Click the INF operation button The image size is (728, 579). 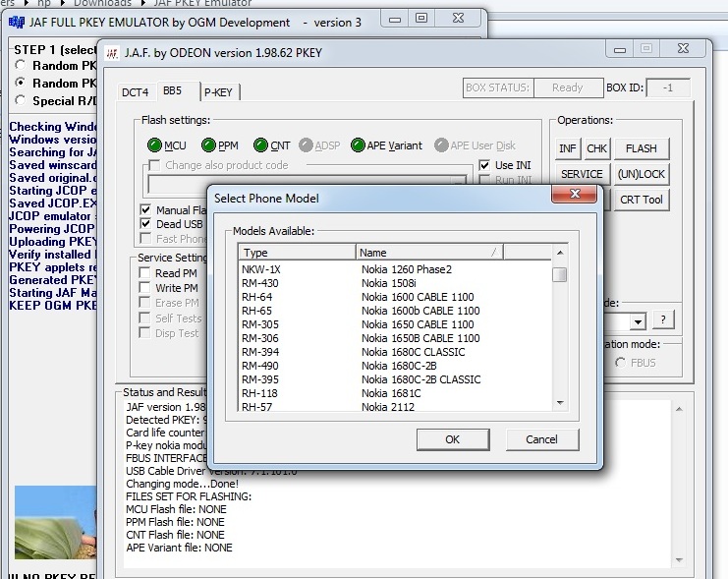point(568,148)
